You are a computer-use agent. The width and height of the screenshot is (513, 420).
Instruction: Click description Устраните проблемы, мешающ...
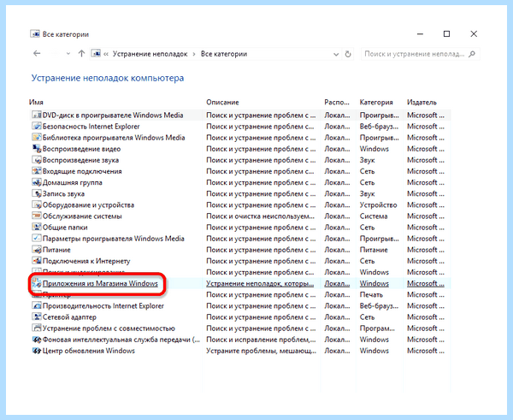(261, 351)
